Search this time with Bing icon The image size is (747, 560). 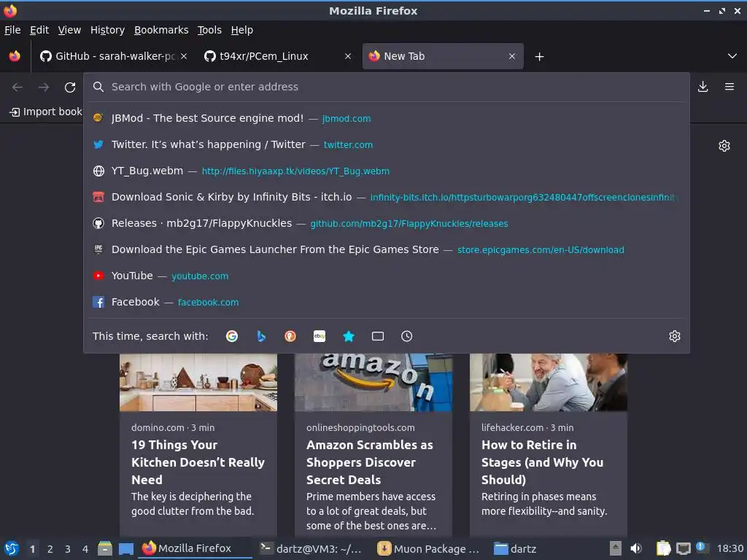(261, 336)
